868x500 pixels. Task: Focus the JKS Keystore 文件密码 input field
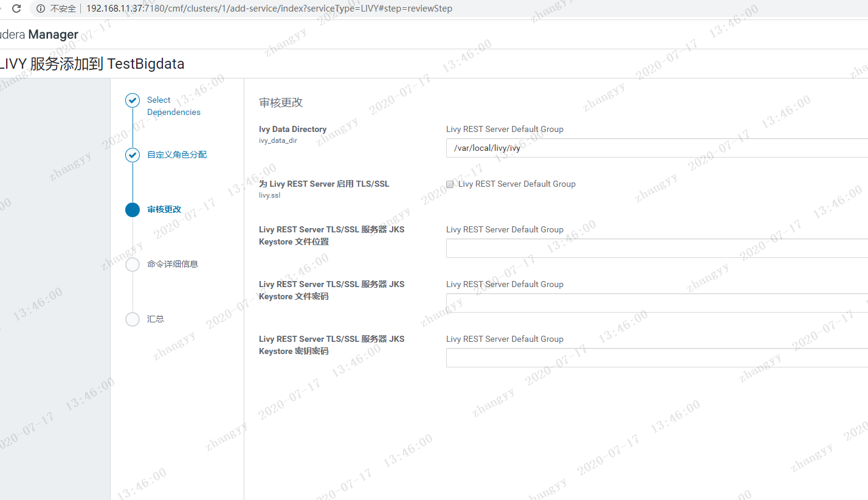pos(657,303)
